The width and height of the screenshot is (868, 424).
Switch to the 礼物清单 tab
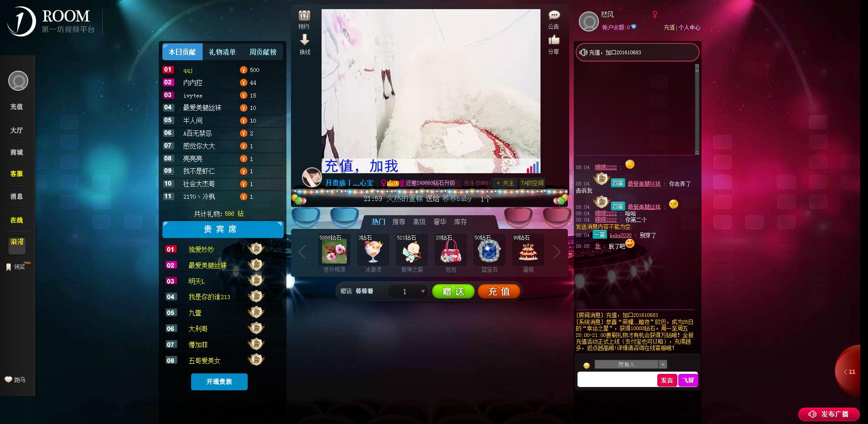[x=222, y=52]
